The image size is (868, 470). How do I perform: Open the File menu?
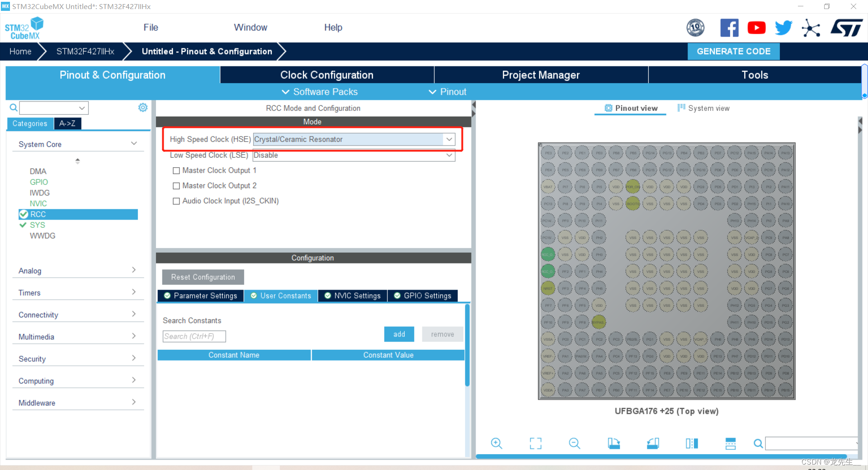(x=151, y=28)
